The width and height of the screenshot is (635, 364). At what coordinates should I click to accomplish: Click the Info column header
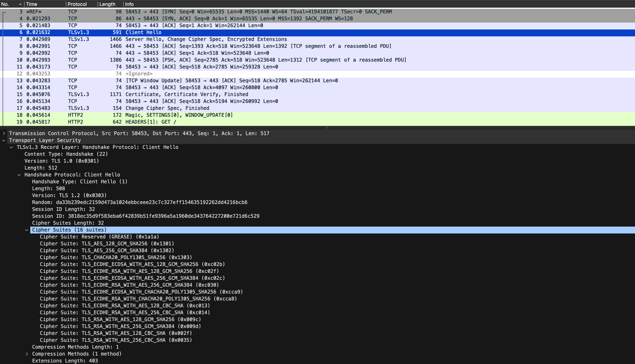(379, 4)
